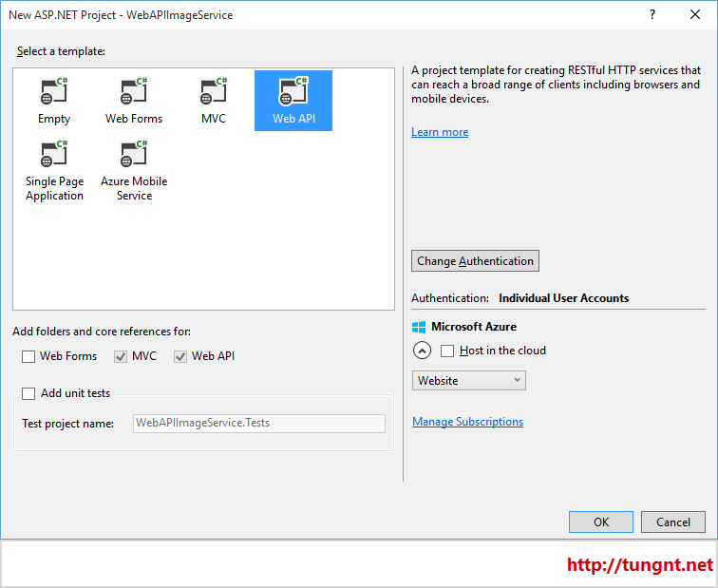This screenshot has height=588, width=718.
Task: Open the Learn more link
Action: coord(440,132)
